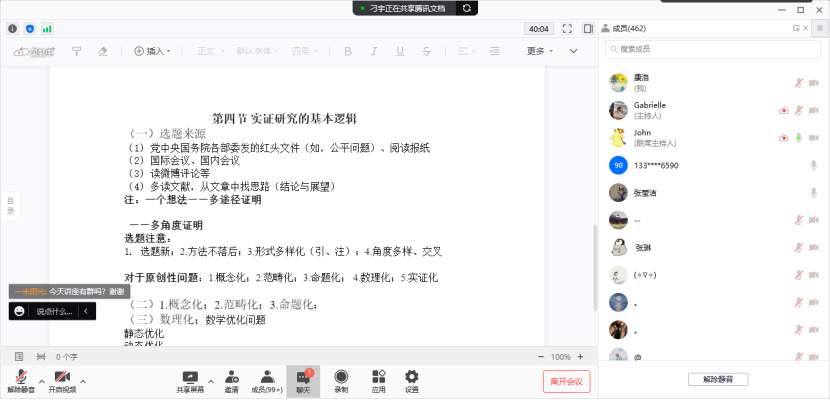This screenshot has height=400, width=830.
Task: Open the Members (成员) panel from the toolbar
Action: click(x=264, y=378)
